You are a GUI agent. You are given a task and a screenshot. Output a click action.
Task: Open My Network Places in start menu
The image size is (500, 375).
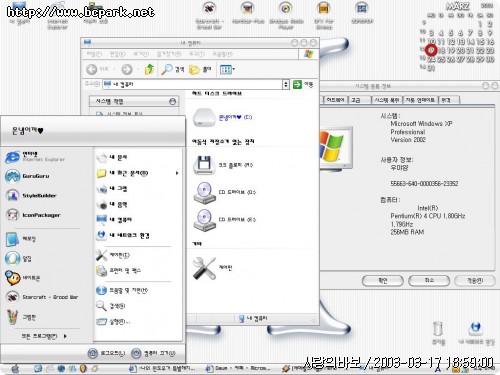click(123, 235)
